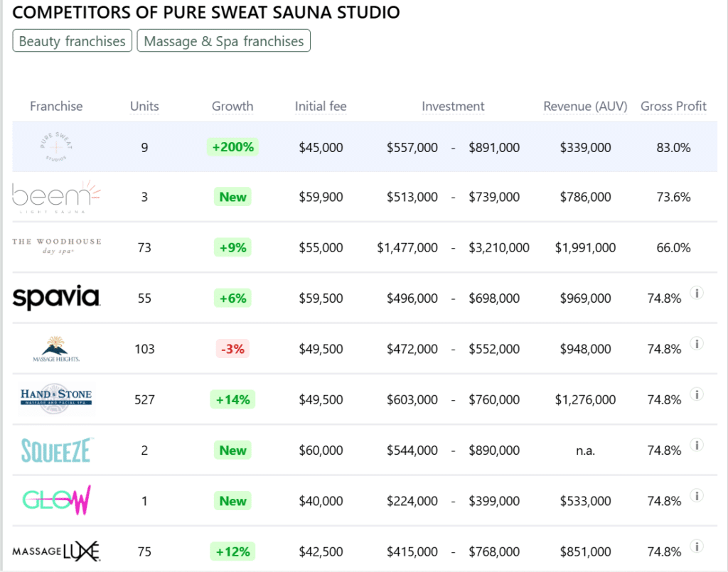The height and width of the screenshot is (572, 728).
Task: Open the Hand & Stone logo
Action: pyautogui.click(x=56, y=399)
